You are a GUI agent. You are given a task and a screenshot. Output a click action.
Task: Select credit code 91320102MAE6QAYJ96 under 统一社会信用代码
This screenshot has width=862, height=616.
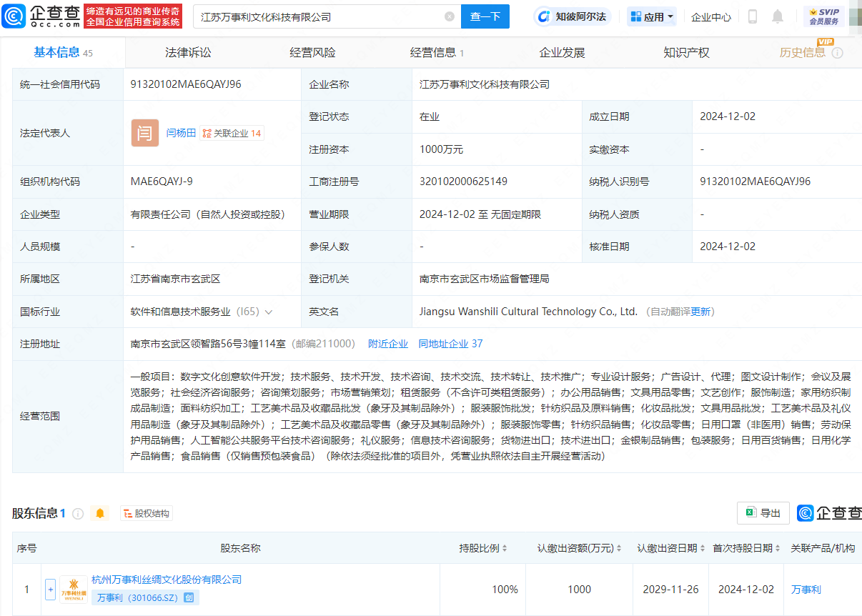coord(186,84)
